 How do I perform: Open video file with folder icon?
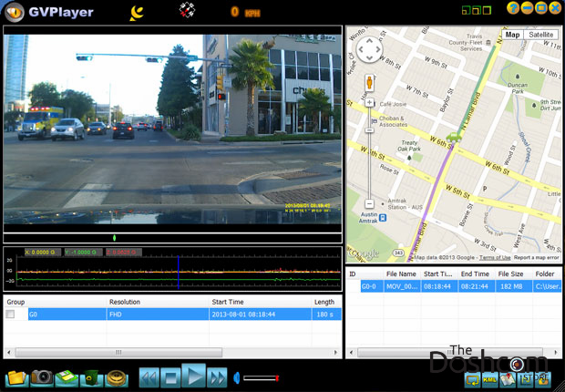point(16,377)
